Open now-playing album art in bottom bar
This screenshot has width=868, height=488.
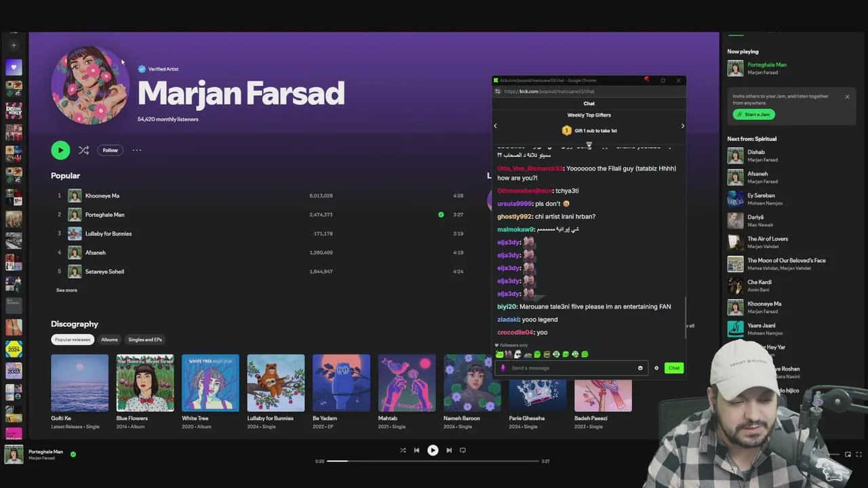14,454
